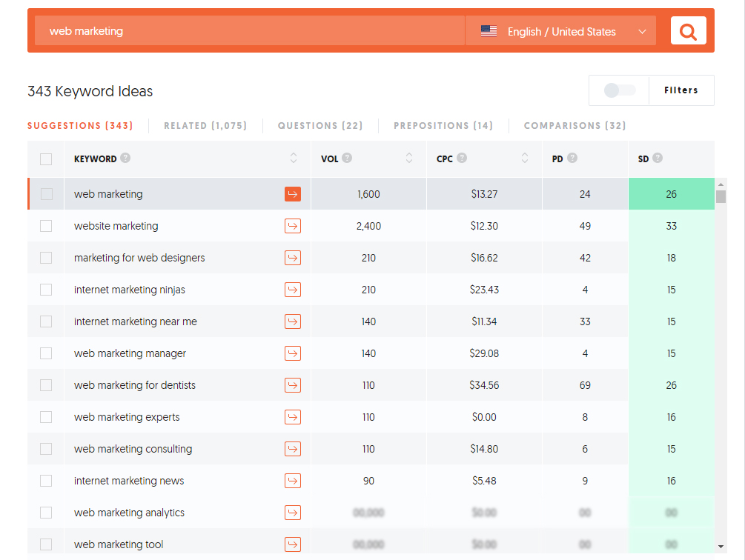
Task: Sort the table by VOL column
Action: [x=409, y=159]
